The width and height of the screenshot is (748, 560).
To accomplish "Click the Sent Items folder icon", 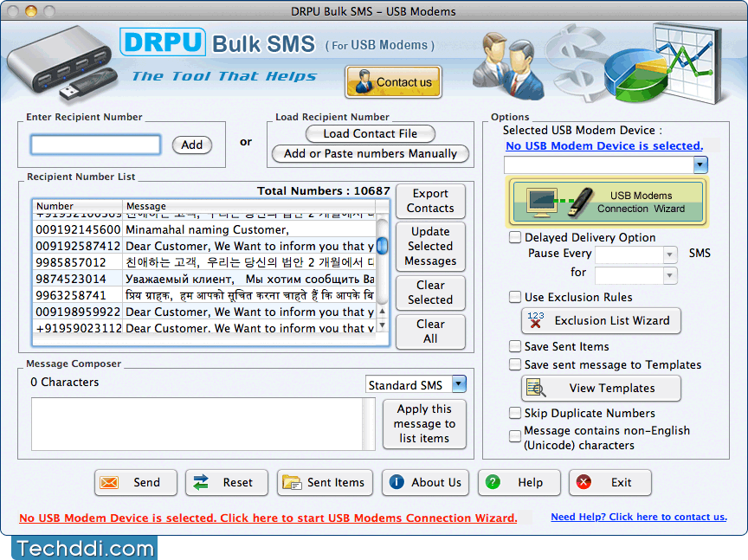I will coord(292,483).
